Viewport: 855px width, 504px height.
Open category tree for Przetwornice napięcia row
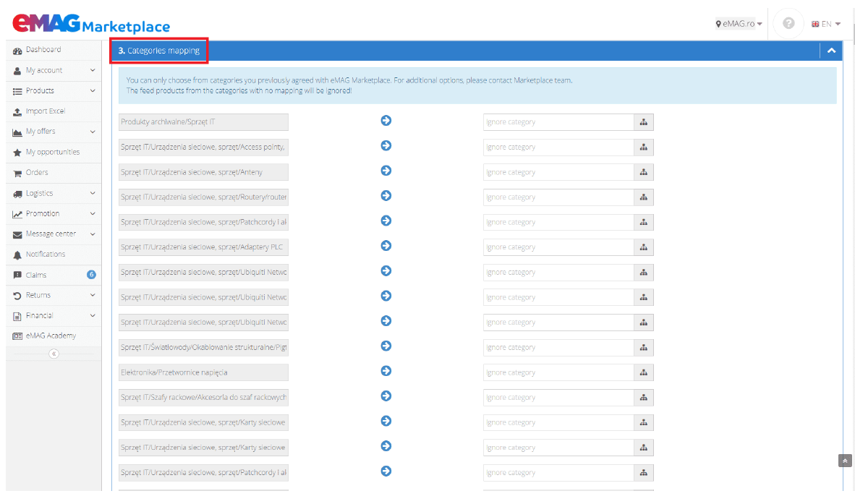[644, 372]
